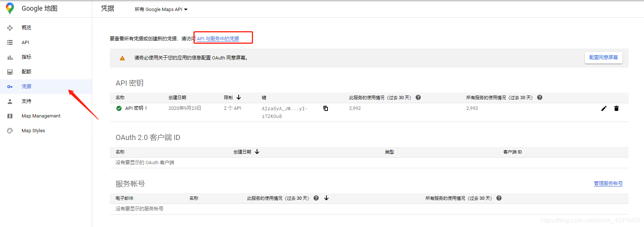Sort OAuth clients by 创建日期 arrow
Image resolution: width=644 pixels, height=227 pixels.
point(257,152)
